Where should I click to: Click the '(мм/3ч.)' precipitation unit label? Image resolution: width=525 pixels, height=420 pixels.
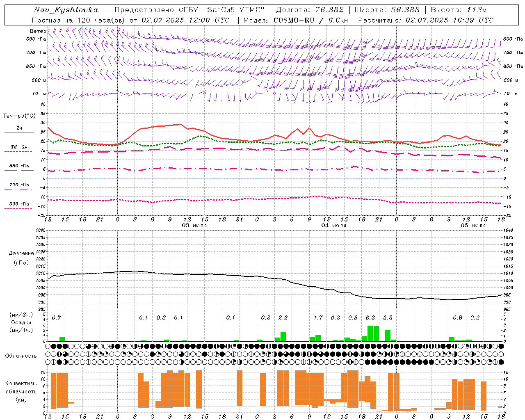point(21,315)
